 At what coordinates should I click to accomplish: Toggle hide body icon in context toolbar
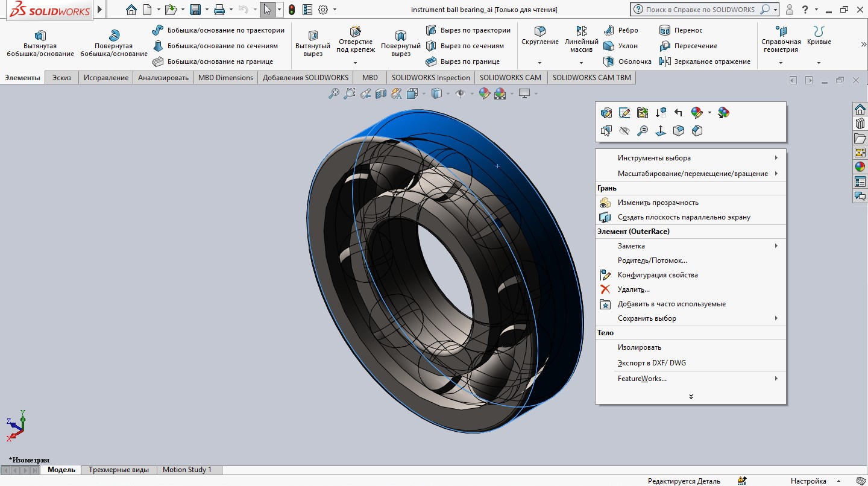[624, 131]
